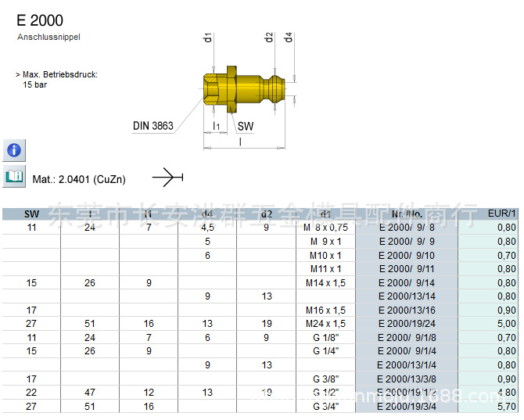
Task: Open the catalog book icon
Action: tap(14, 176)
